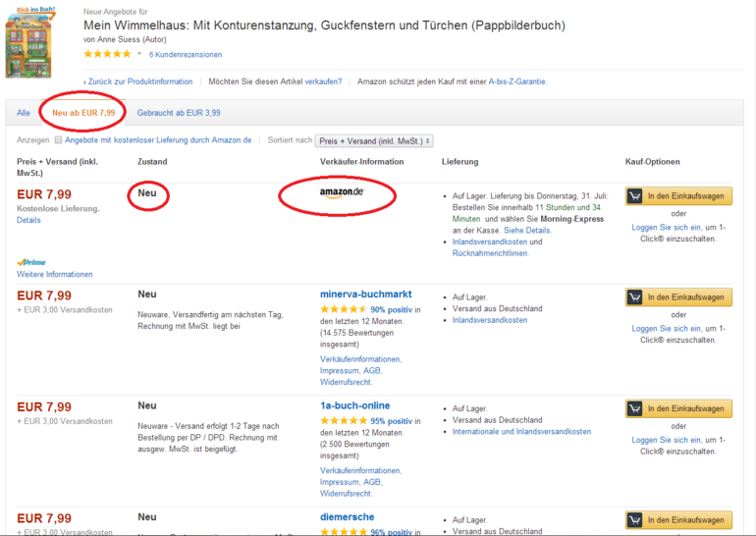Go back via Zurück zur Produktinformation
The image size is (756, 536).
[138, 81]
